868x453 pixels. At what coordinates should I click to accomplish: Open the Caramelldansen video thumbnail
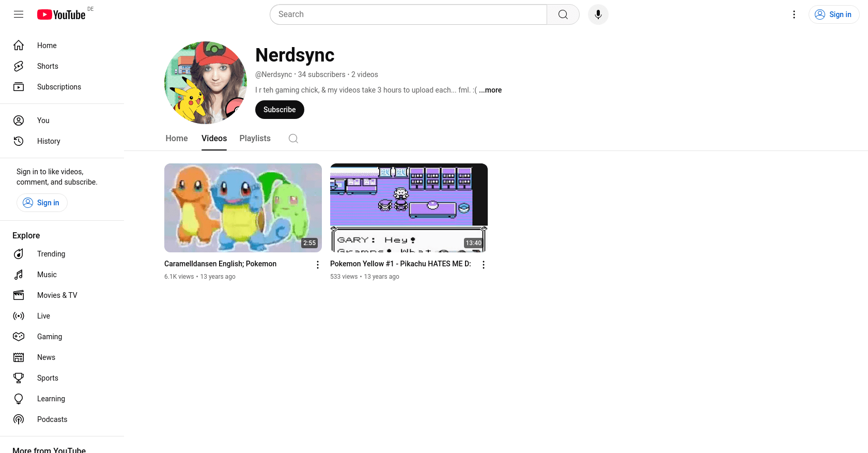[243, 208]
